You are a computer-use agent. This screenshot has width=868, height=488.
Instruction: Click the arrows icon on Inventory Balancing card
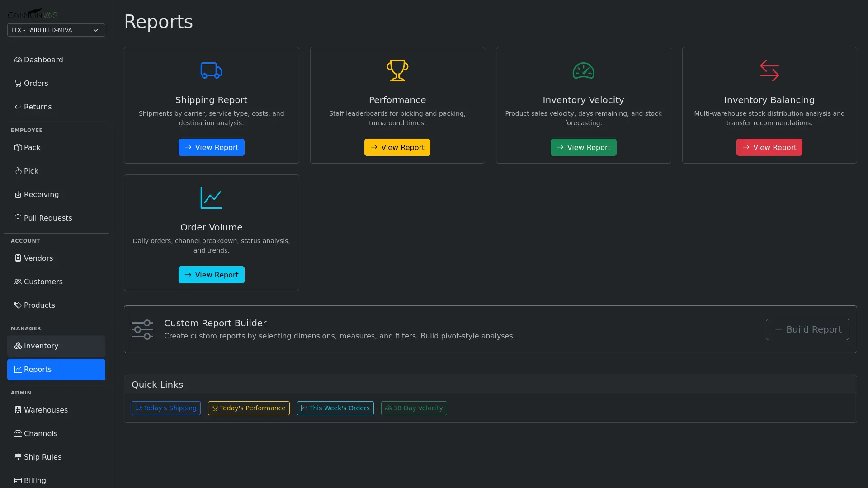pyautogui.click(x=769, y=70)
